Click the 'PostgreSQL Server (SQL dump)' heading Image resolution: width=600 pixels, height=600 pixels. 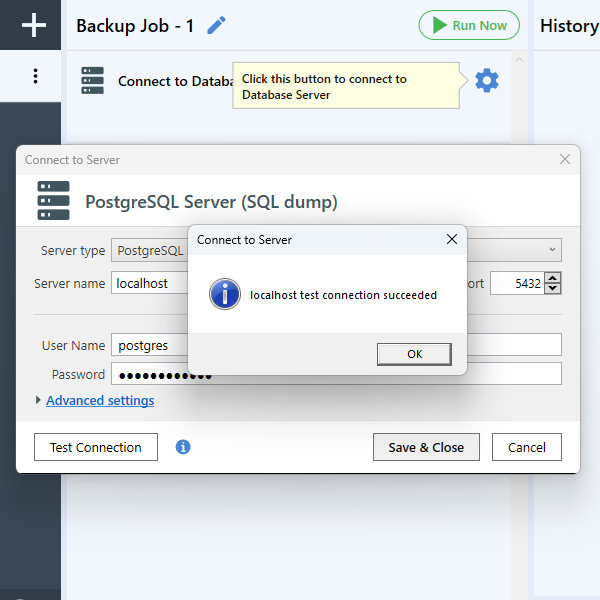click(211, 202)
